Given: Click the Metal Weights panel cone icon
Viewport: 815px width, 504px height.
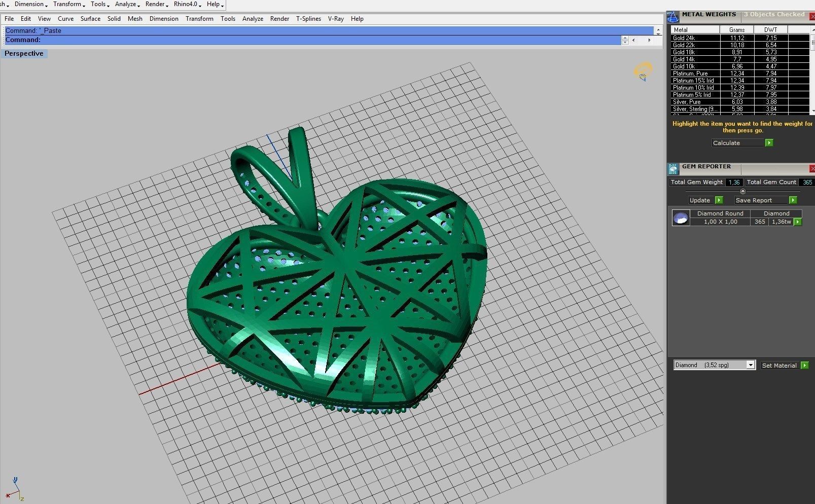Looking at the screenshot, I should (672, 17).
